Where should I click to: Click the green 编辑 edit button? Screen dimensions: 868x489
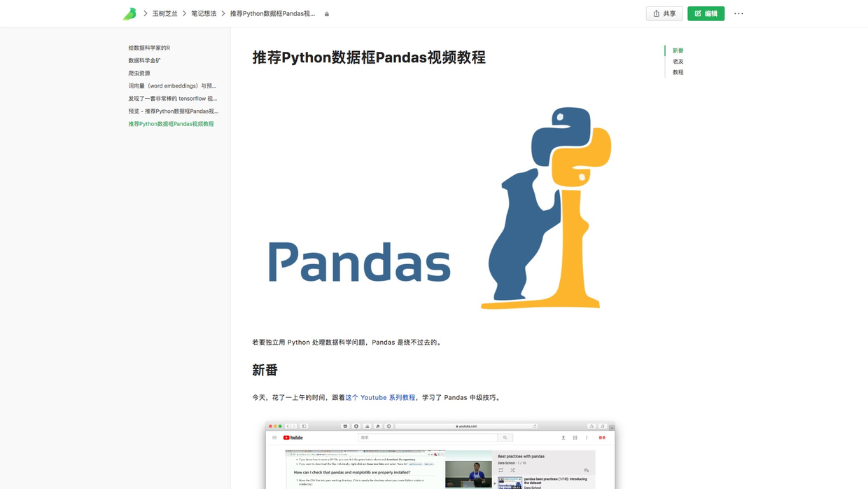(x=706, y=14)
